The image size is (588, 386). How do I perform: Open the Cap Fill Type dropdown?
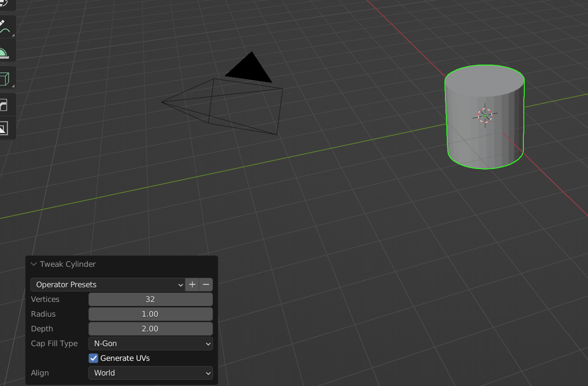pyautogui.click(x=151, y=343)
